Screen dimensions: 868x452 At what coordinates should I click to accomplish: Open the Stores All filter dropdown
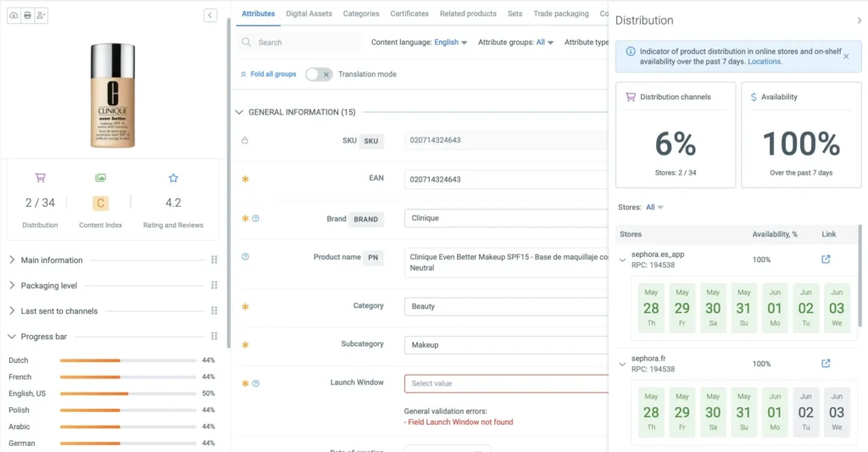[x=654, y=207]
